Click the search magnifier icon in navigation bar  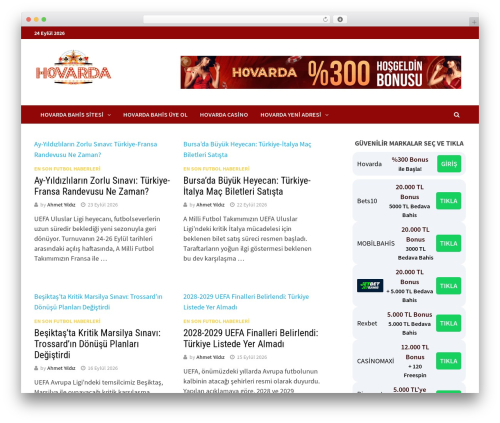456,115
